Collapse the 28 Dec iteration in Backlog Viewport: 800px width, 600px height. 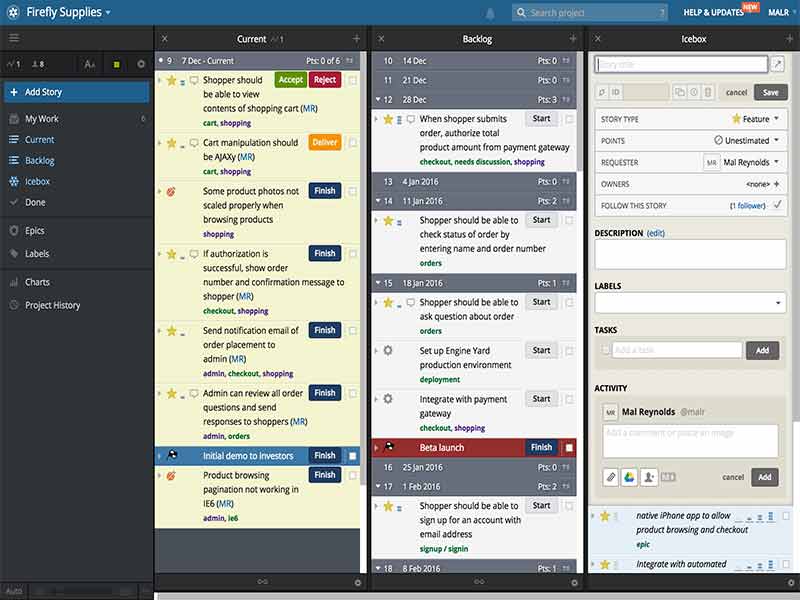point(379,100)
